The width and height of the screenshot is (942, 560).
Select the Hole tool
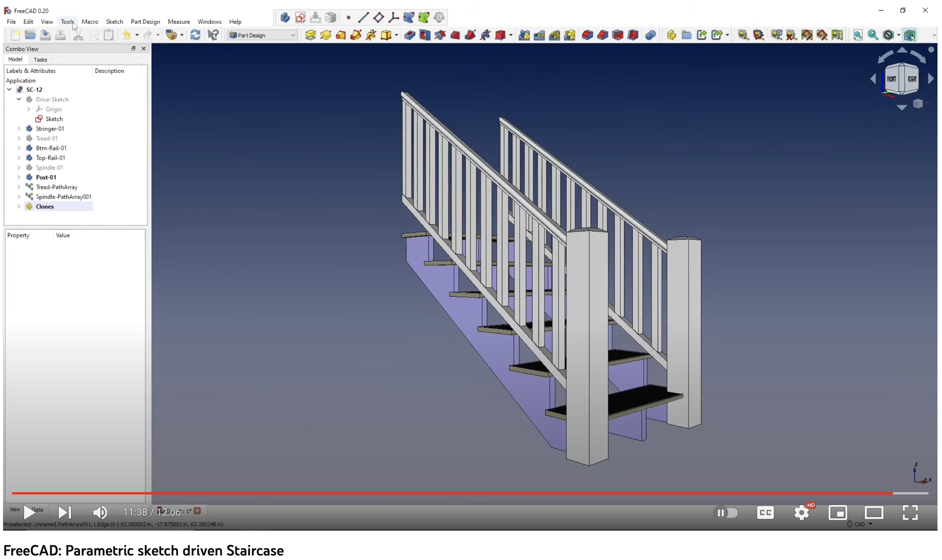[424, 35]
